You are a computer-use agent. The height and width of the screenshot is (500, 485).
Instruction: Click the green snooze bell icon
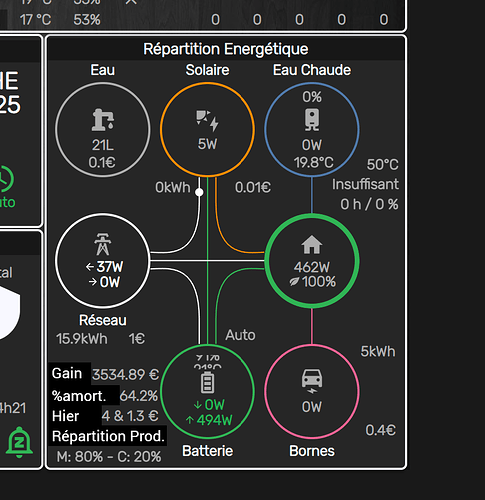tap(19, 442)
